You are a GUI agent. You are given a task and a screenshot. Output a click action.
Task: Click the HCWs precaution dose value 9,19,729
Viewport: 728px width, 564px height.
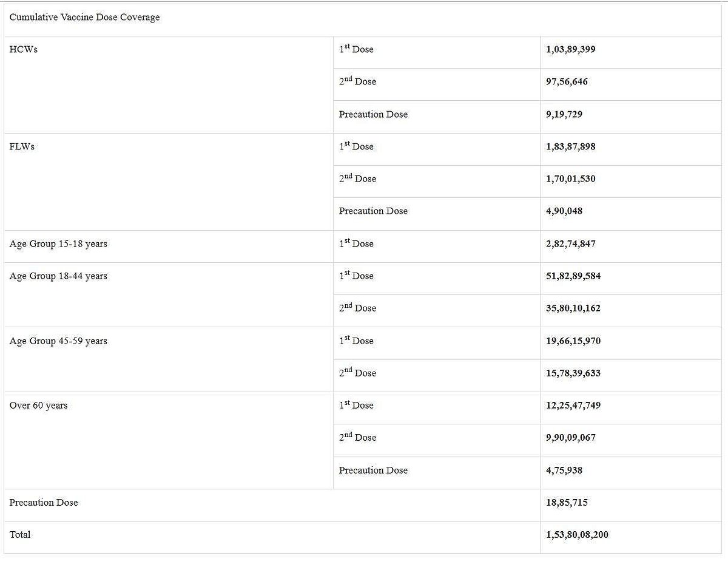(564, 114)
